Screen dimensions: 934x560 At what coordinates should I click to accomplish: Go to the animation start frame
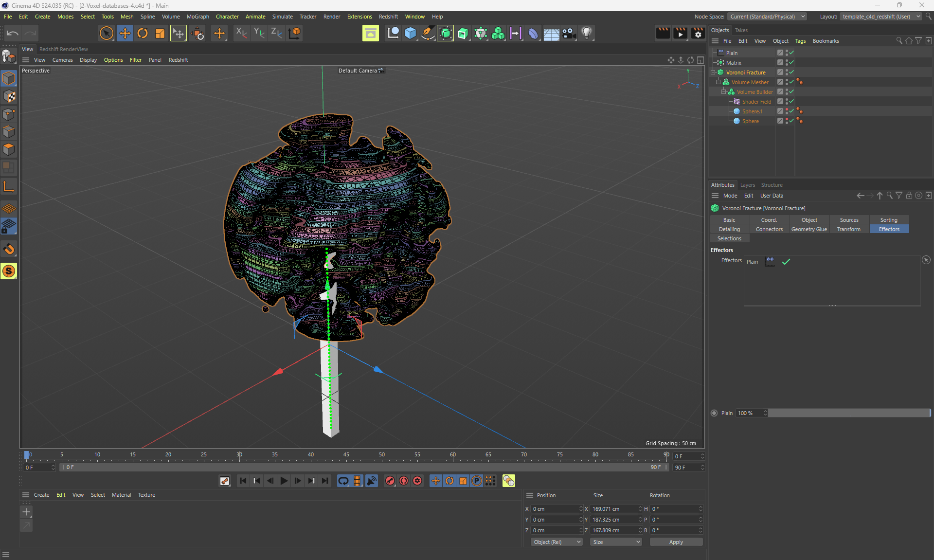pyautogui.click(x=243, y=481)
